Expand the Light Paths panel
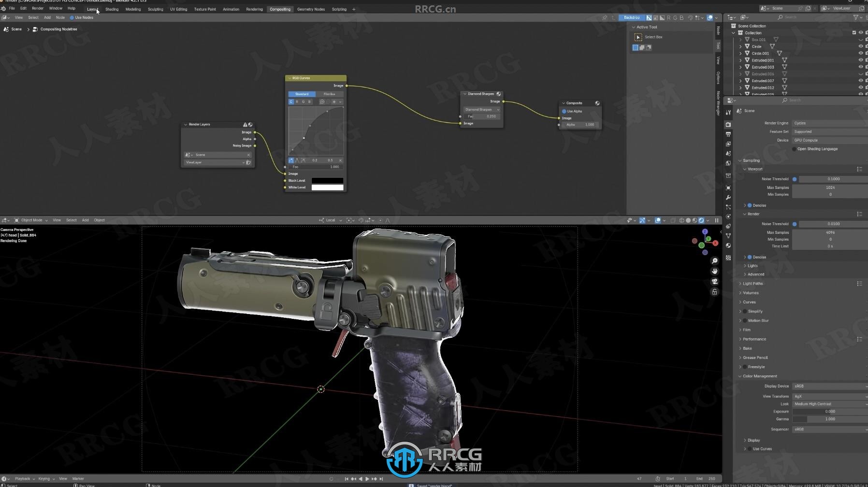This screenshot has height=487, width=868. (752, 284)
